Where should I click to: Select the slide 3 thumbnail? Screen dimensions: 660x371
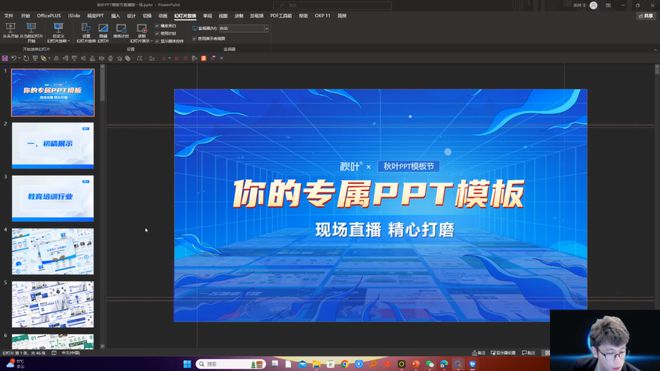coord(53,198)
